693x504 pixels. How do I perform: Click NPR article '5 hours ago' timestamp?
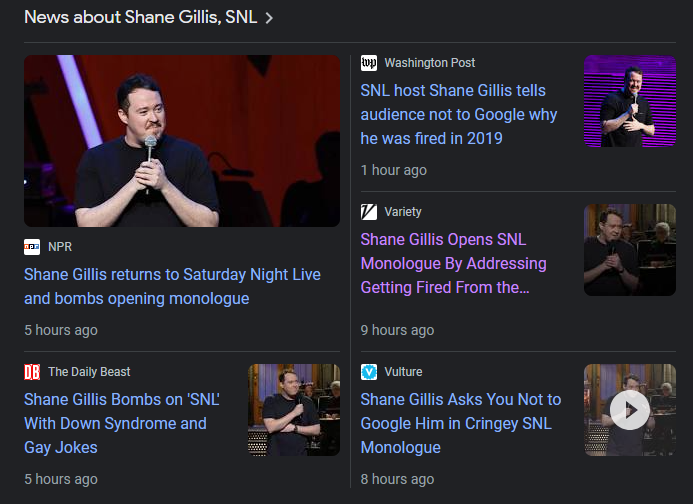point(61,330)
